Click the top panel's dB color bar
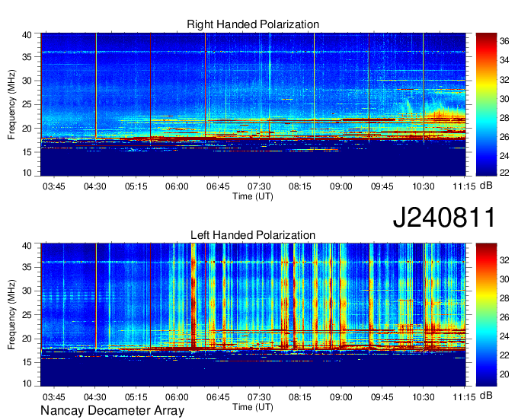518x420 pixels. click(x=486, y=104)
